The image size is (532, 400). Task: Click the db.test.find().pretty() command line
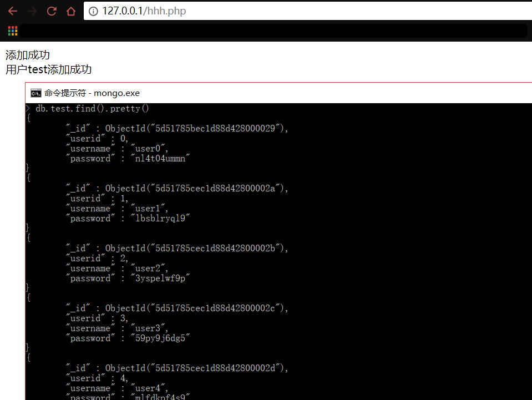(x=92, y=109)
